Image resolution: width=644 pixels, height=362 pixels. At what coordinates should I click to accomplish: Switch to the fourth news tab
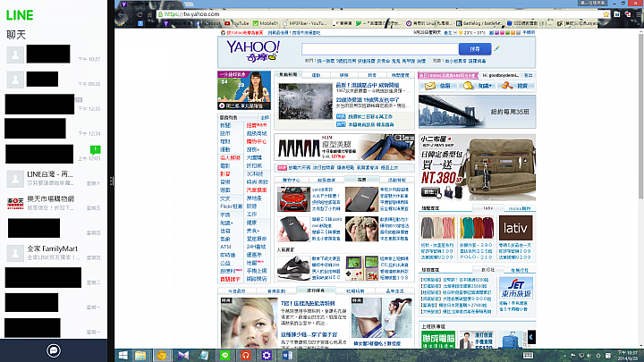(372, 75)
